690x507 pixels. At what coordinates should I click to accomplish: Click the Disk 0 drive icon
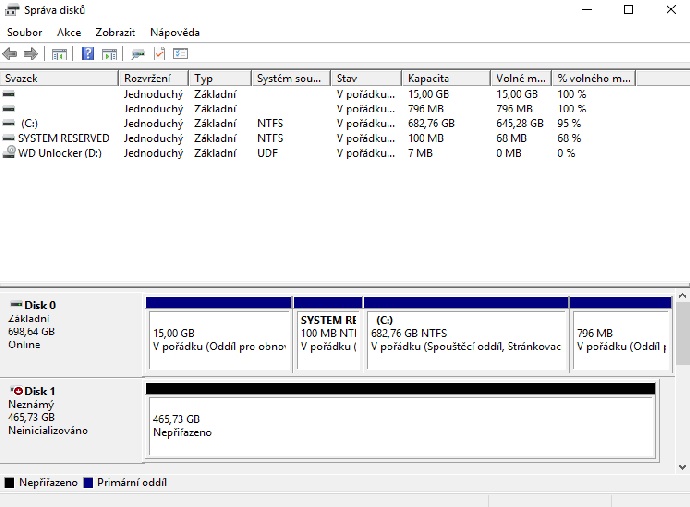coord(17,304)
